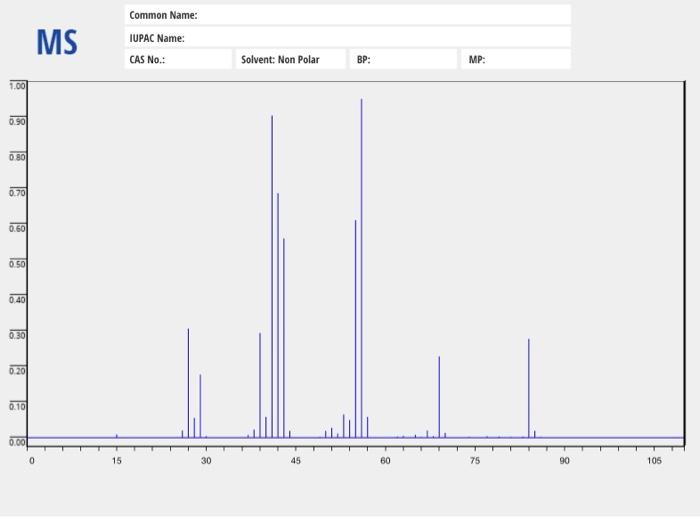Select the CAS No. field

click(x=178, y=59)
